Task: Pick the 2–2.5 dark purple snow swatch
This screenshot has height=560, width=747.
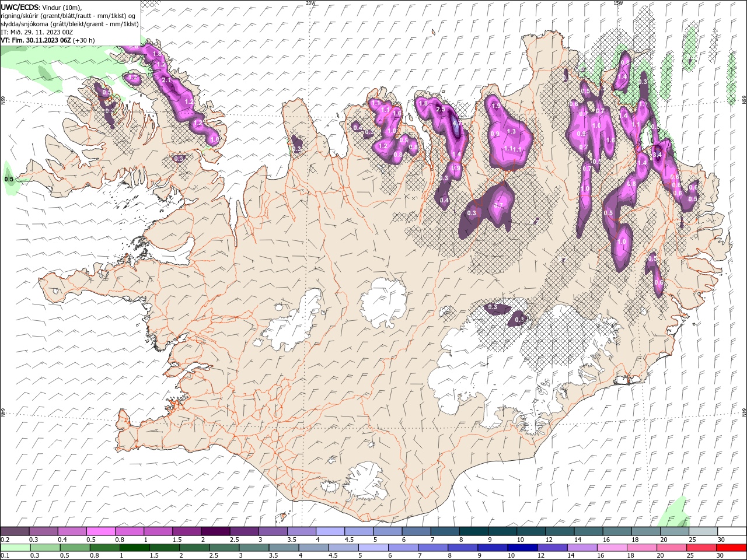Action: tap(215, 531)
